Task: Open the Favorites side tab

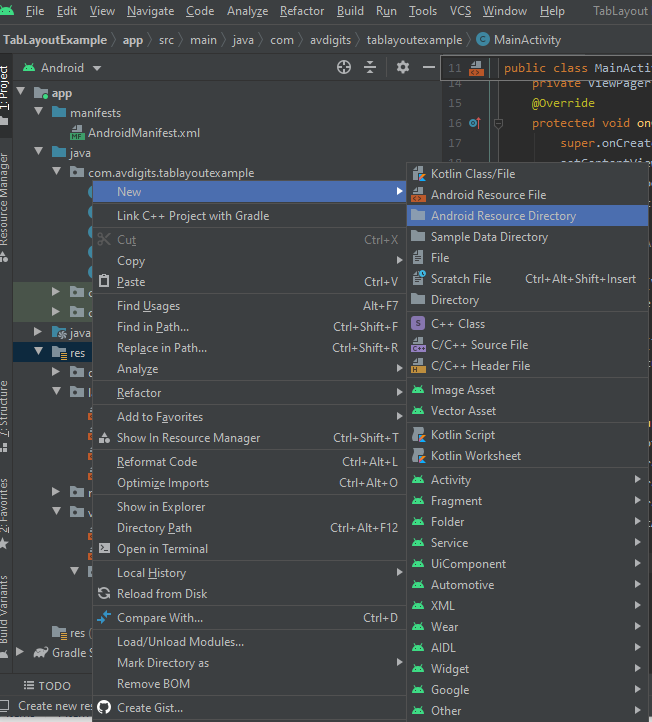Action: pyautogui.click(x=5, y=512)
